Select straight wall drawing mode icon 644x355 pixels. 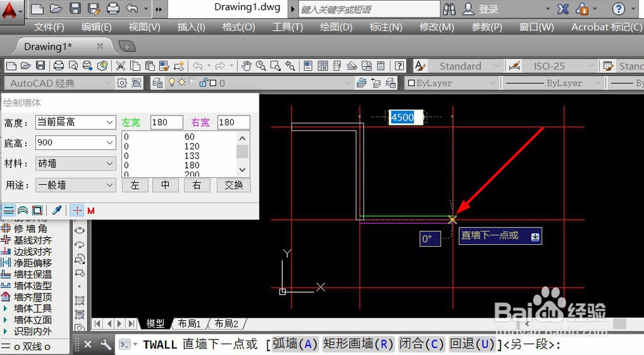click(8, 211)
